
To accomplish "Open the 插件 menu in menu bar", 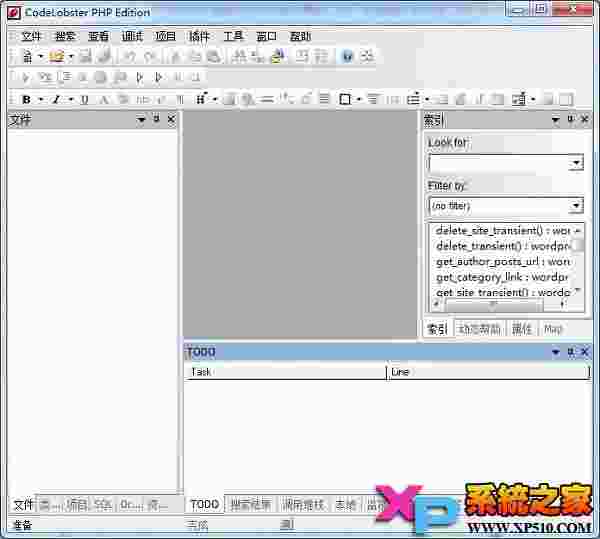I will coord(199,36).
